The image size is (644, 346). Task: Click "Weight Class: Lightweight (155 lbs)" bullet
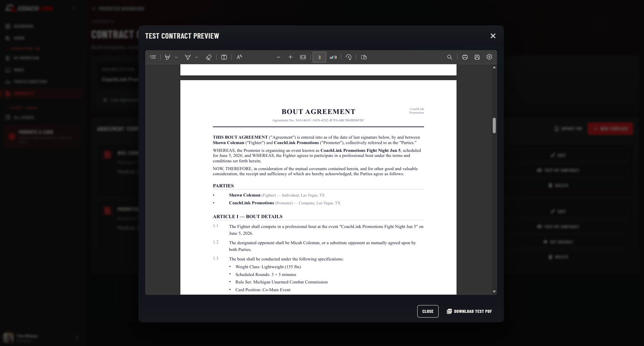click(x=268, y=267)
